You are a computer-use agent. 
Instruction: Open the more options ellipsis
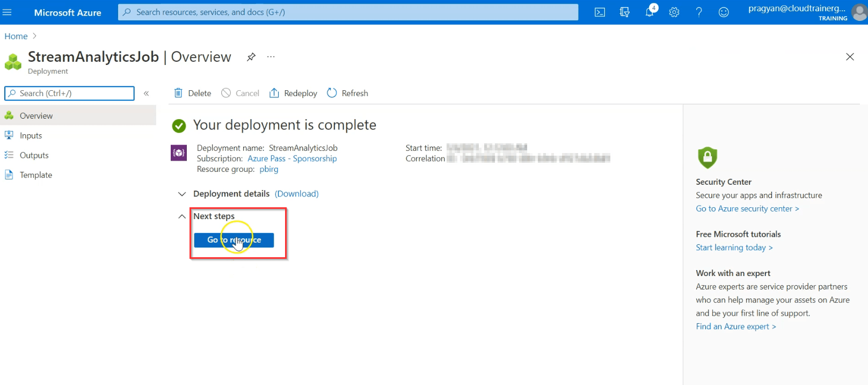coord(271,56)
